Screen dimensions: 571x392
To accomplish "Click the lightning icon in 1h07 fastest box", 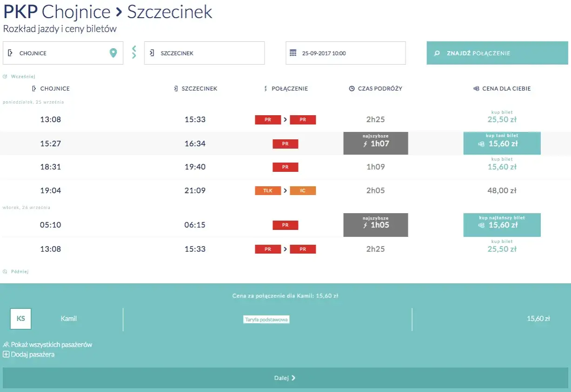I will pyautogui.click(x=365, y=144).
